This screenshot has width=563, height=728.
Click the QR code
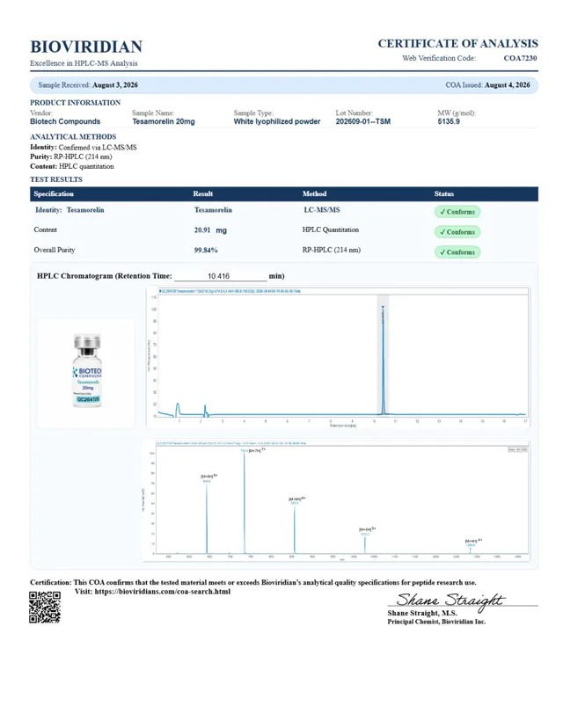point(45,608)
